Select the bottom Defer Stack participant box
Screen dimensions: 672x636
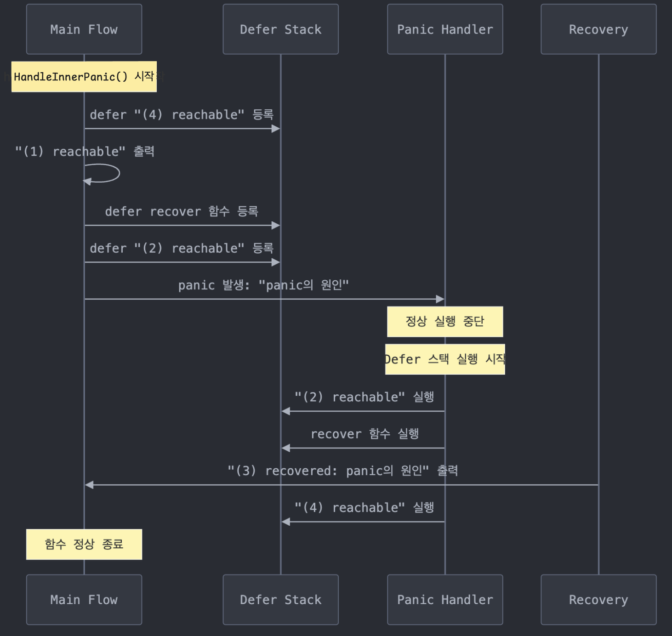(x=280, y=599)
